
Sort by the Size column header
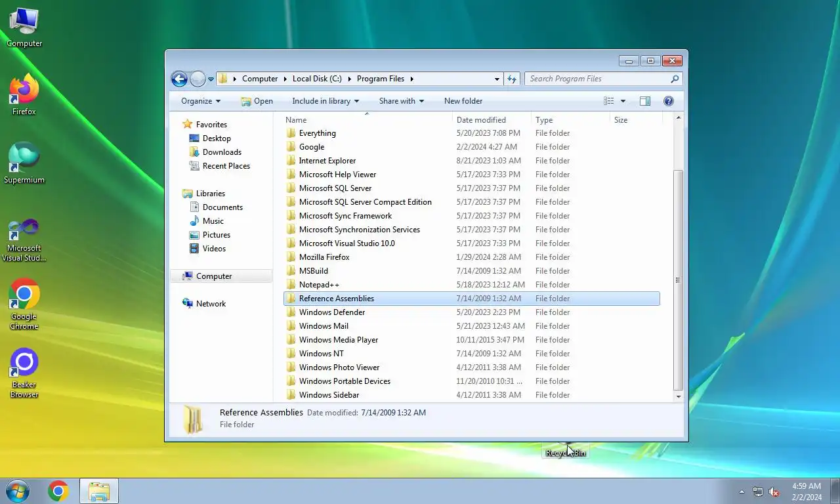(x=637, y=120)
